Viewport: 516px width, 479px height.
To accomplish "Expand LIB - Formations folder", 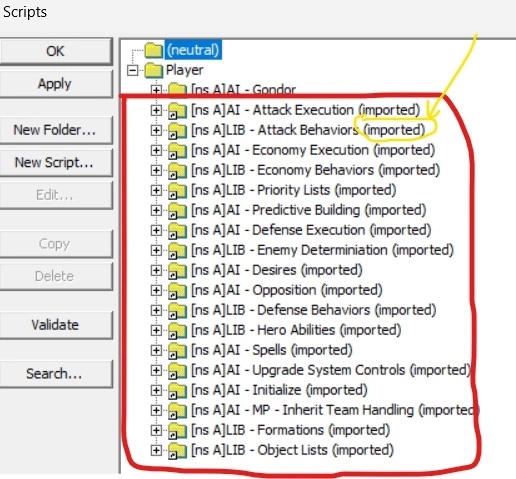I will tap(156, 430).
